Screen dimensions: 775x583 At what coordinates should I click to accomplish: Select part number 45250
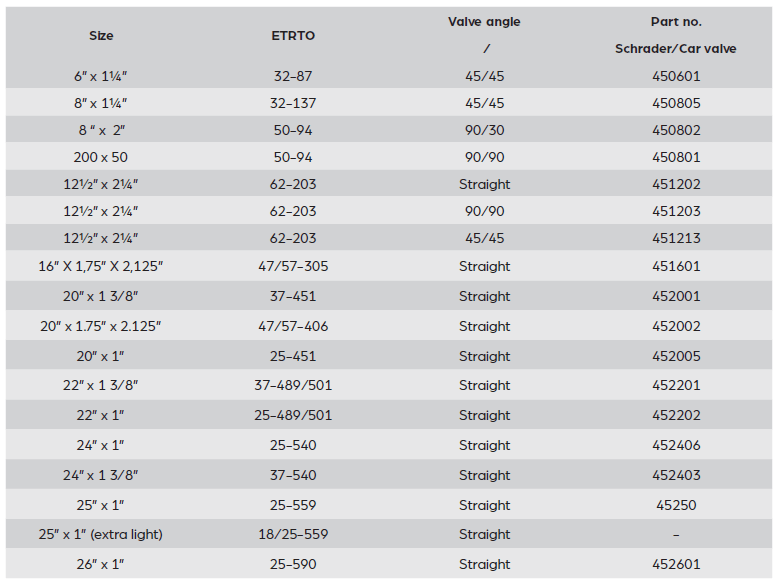(676, 505)
